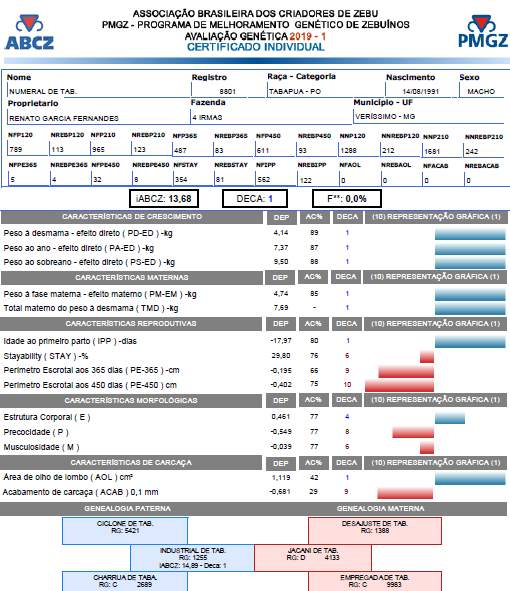Viewport: 510px width, 591px height.
Task: Click the red bar for PE-450
Action: click(x=400, y=386)
